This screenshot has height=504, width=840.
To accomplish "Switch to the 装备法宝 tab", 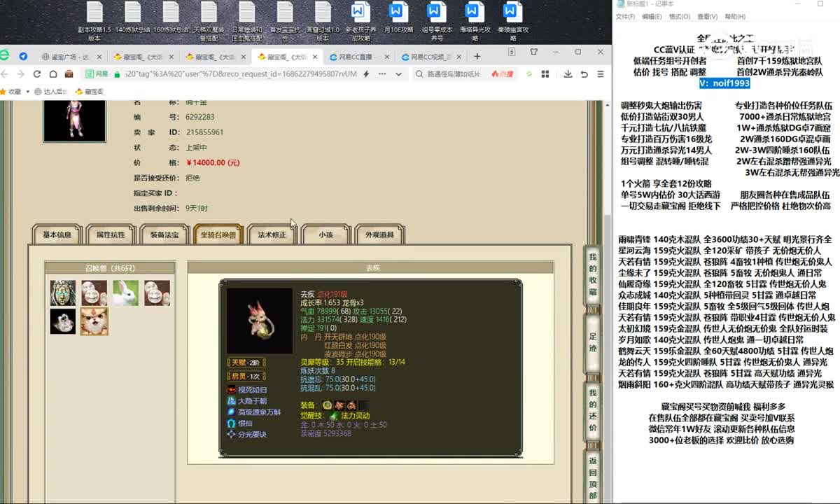I will (x=164, y=234).
